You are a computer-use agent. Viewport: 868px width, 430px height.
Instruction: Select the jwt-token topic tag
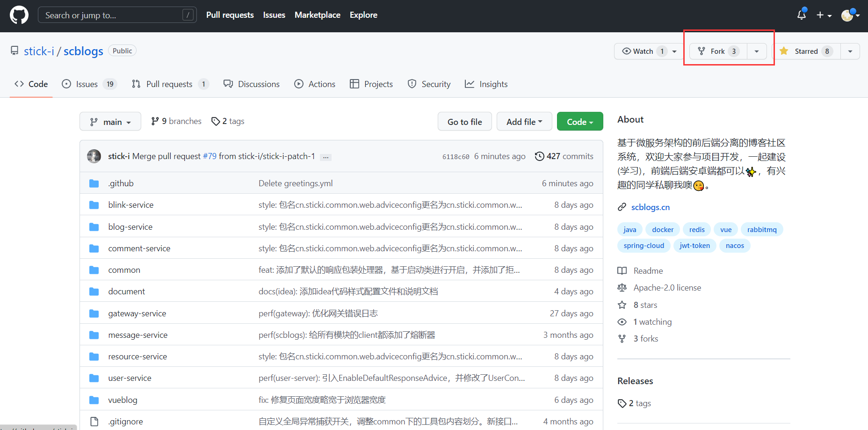point(695,246)
